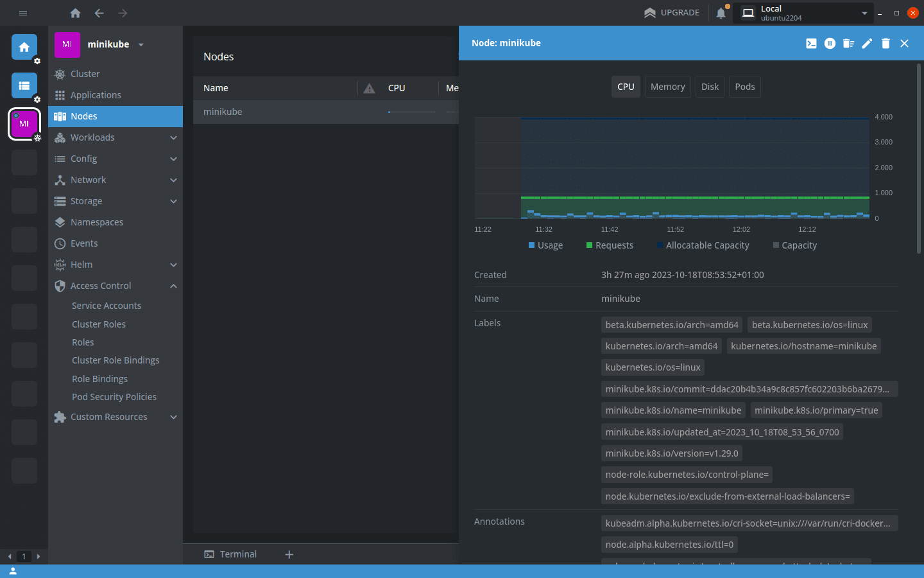Open the minikube cluster dropdown menu
Screen dimensions: 924x578
(x=141, y=44)
